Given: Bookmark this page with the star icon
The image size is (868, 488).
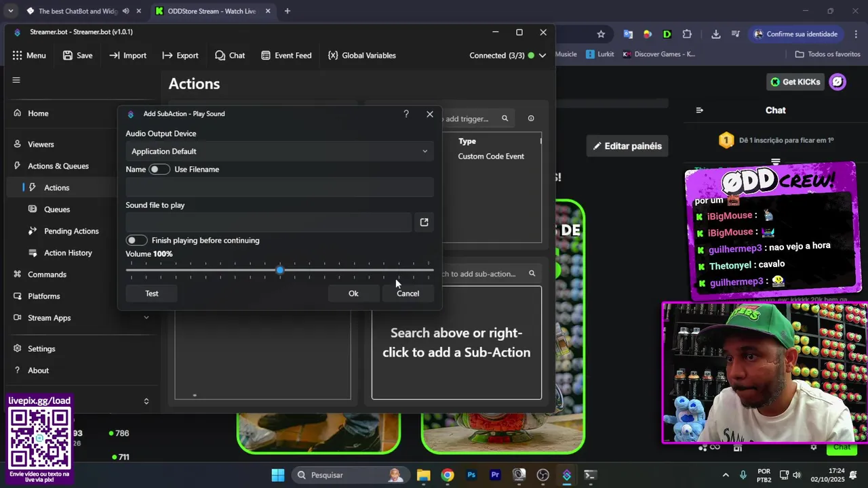Looking at the screenshot, I should 601,34.
